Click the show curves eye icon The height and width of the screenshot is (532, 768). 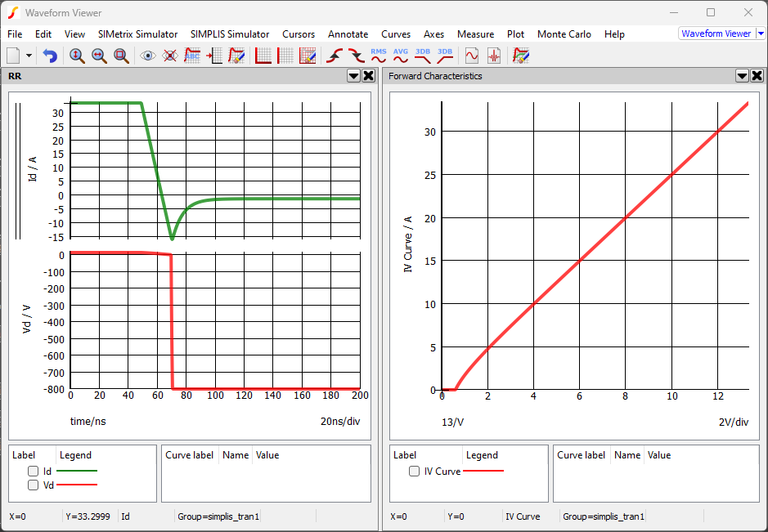click(x=148, y=56)
